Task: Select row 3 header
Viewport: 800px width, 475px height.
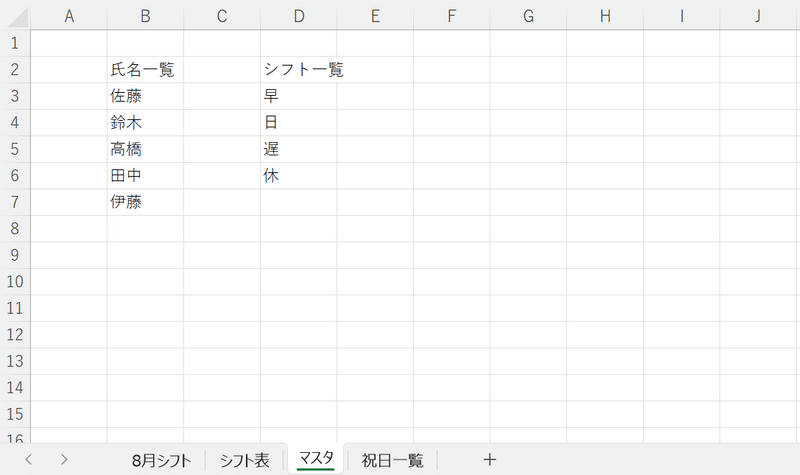Action: click(x=15, y=96)
